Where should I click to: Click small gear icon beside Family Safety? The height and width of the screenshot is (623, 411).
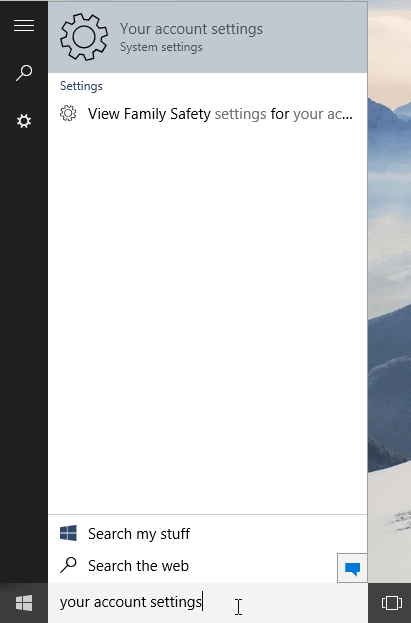[x=68, y=113]
